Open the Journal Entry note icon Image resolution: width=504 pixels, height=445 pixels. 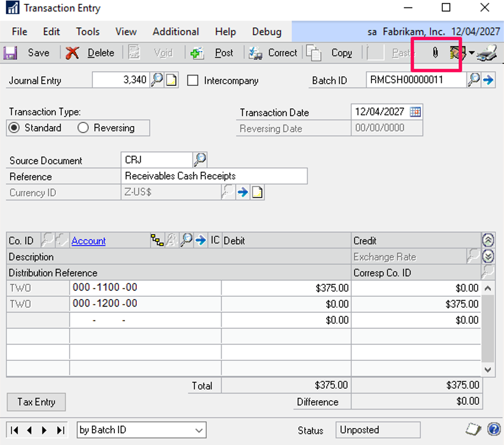(x=171, y=81)
